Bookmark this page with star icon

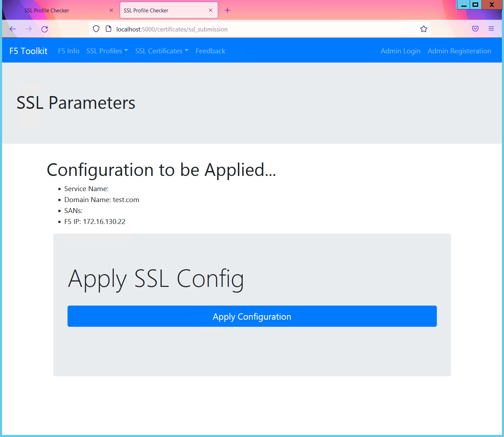click(x=424, y=29)
